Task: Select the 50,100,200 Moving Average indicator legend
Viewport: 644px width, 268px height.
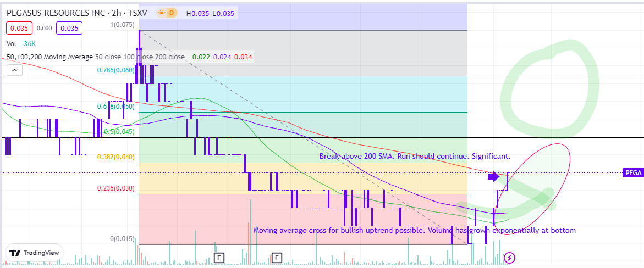Action: (x=96, y=57)
